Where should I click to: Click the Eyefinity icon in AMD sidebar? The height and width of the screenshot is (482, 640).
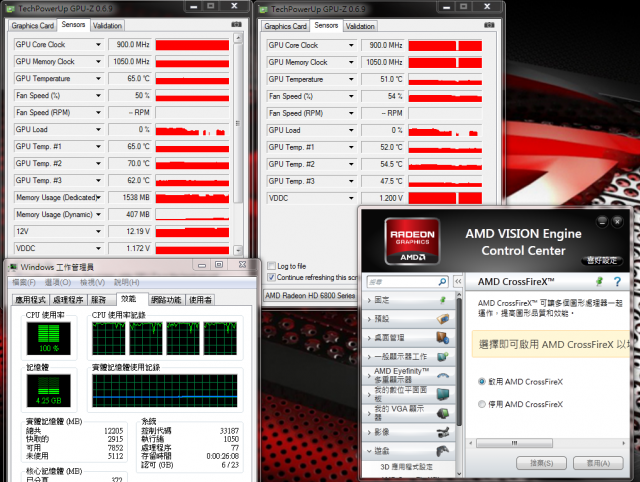coord(443,375)
